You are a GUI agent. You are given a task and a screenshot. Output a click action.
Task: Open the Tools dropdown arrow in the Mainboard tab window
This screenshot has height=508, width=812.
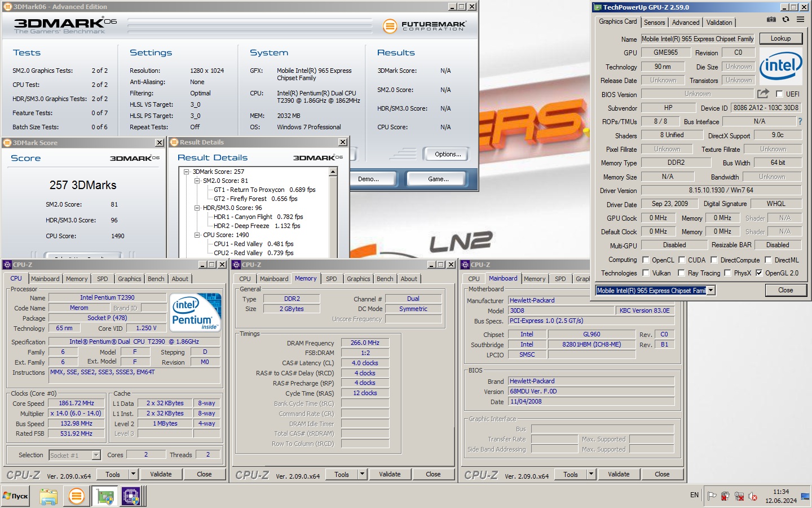(x=592, y=474)
